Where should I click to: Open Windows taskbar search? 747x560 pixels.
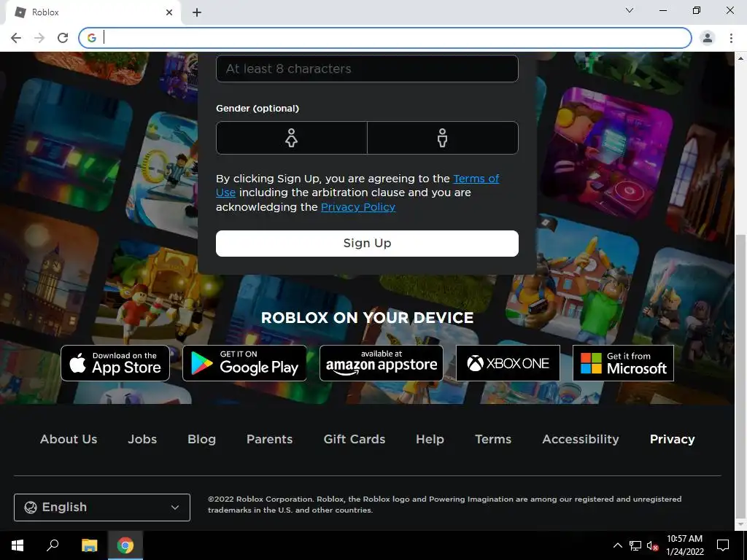[53, 545]
